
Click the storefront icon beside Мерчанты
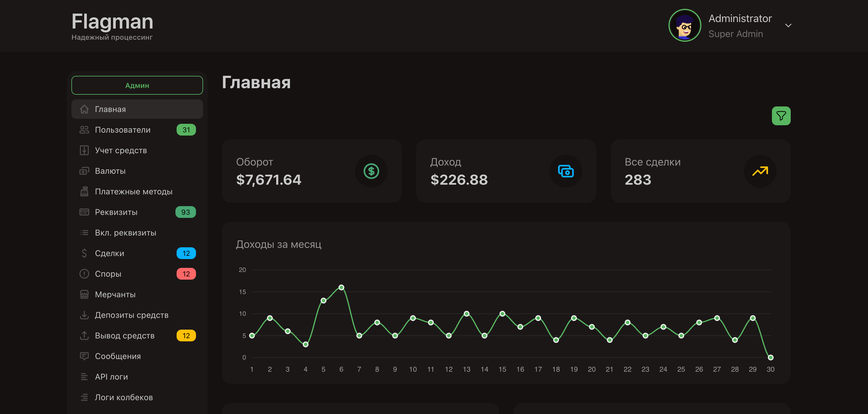84,294
